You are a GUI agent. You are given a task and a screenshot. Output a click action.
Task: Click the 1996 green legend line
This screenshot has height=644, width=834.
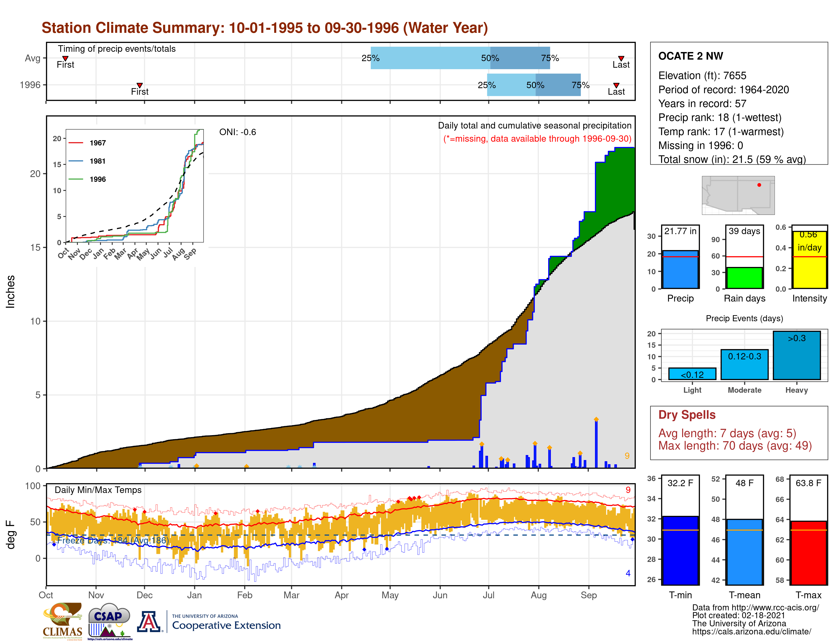click(76, 179)
